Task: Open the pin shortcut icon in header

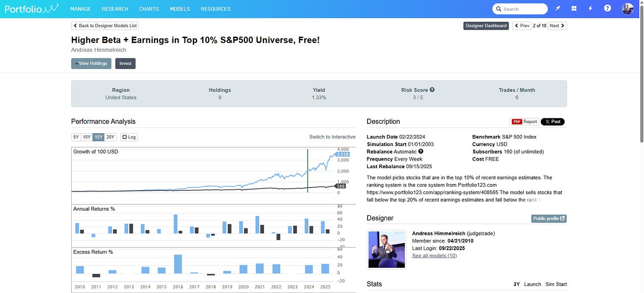Action: (558, 9)
